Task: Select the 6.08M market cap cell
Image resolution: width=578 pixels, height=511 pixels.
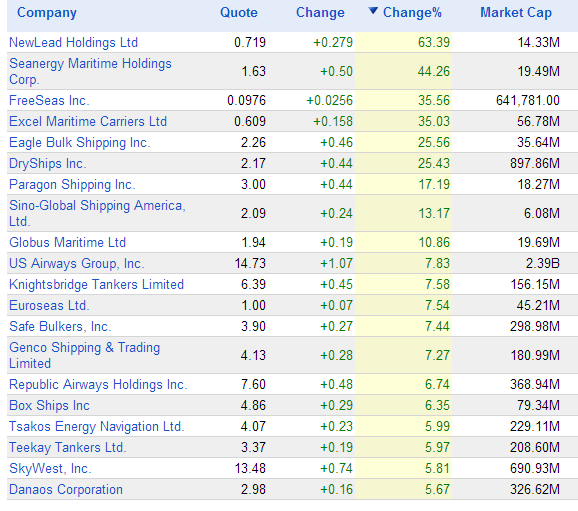Action: 542,213
